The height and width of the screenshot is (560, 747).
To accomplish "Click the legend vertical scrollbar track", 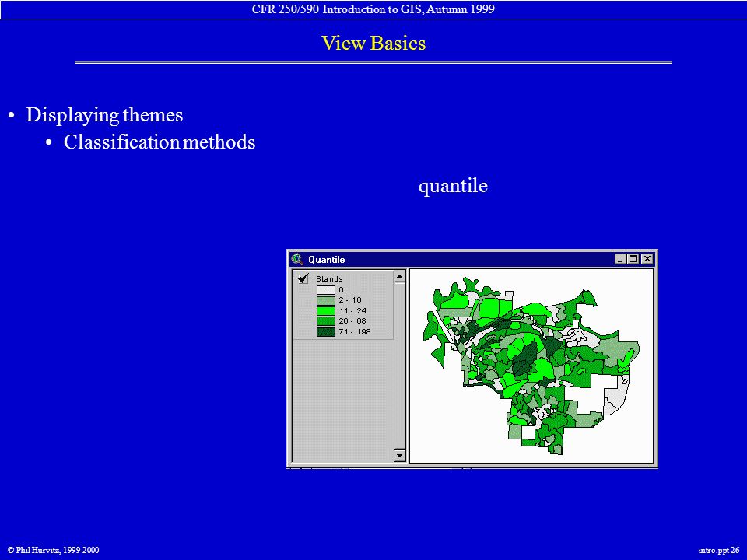I will [400, 366].
